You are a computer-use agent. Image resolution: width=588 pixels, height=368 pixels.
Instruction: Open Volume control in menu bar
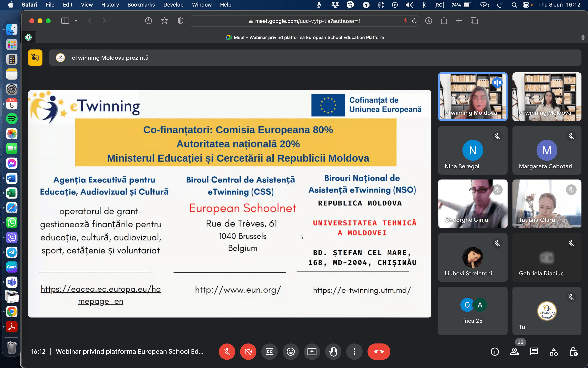coord(409,5)
